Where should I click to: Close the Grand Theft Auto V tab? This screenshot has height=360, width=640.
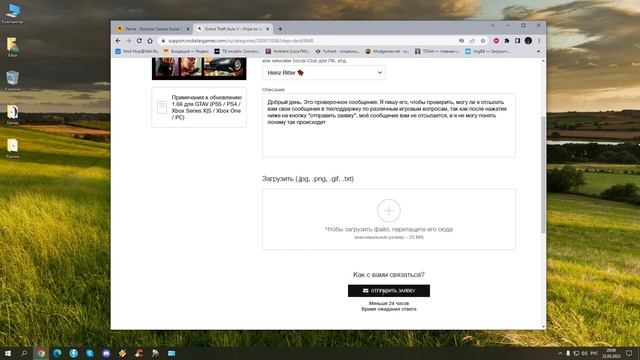click(x=268, y=29)
